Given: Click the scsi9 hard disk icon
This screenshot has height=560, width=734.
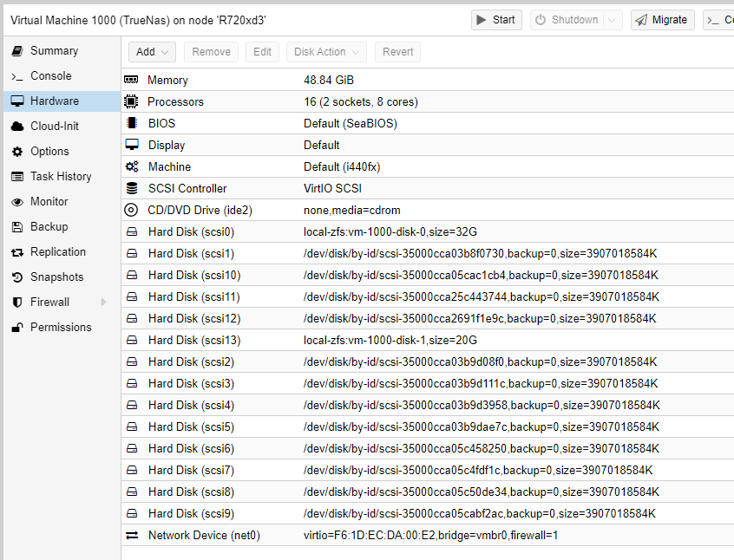Looking at the screenshot, I should pos(132,513).
